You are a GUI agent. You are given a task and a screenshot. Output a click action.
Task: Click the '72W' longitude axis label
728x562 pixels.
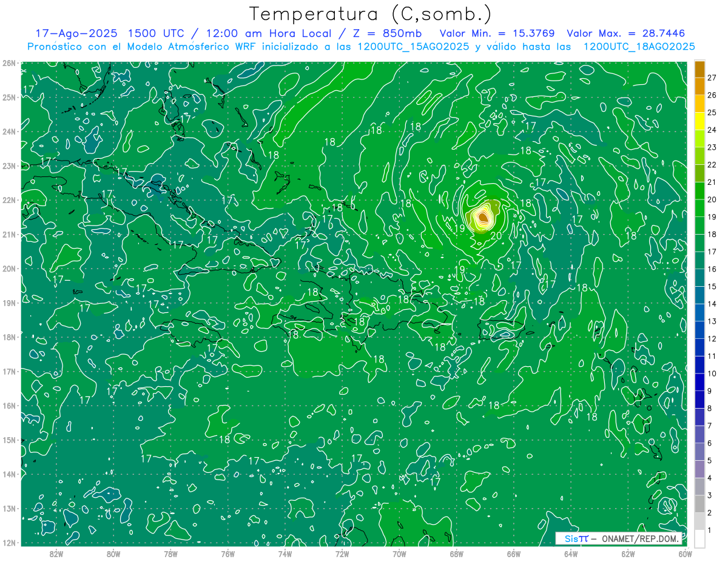pos(342,553)
